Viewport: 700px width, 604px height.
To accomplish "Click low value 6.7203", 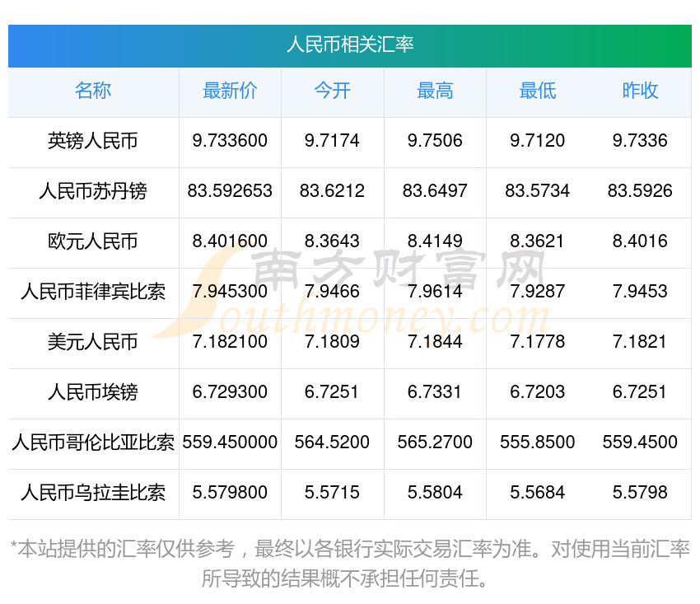I will click(x=538, y=392).
